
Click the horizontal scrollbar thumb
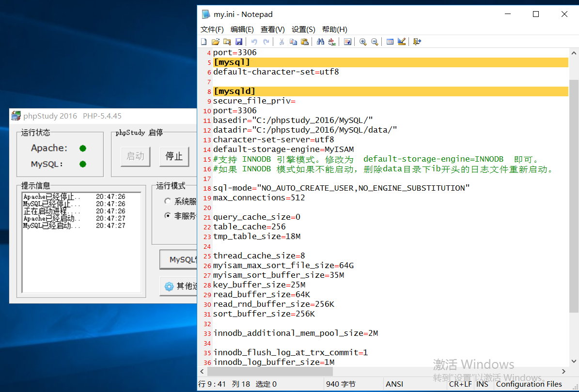point(270,371)
